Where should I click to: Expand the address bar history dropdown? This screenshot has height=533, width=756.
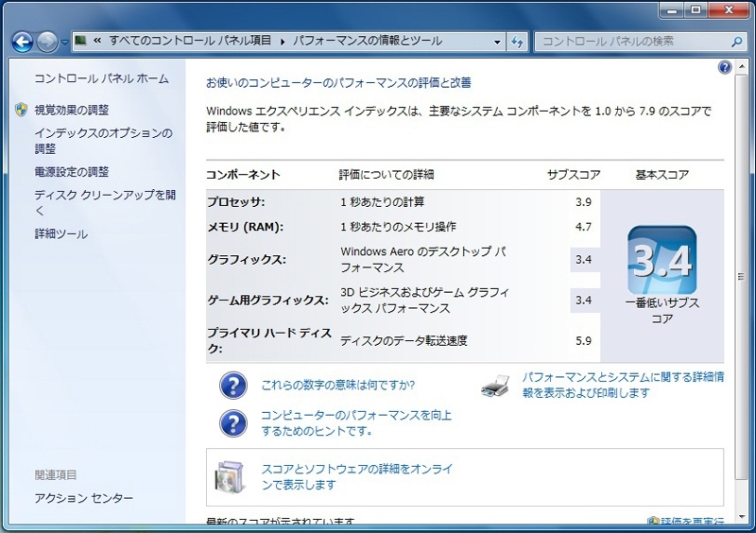(498, 42)
